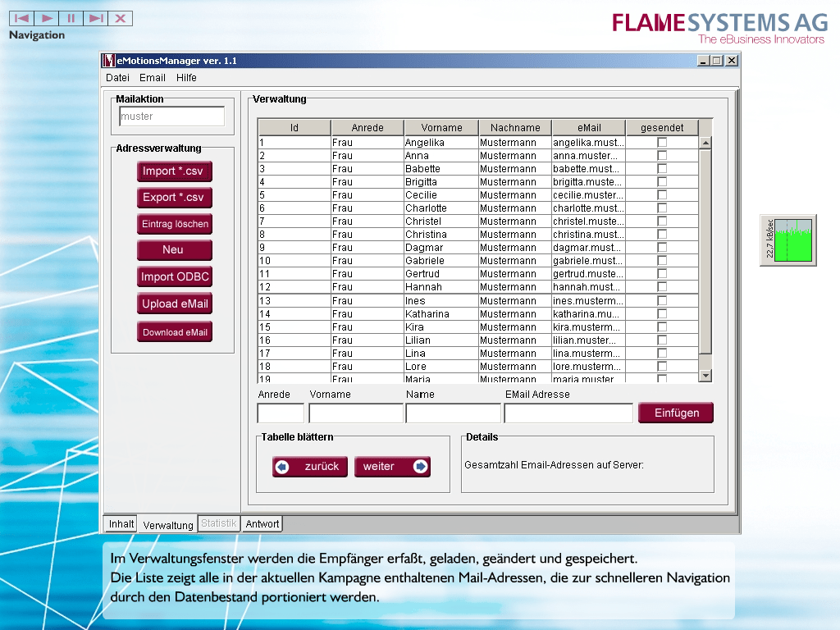Click the eMotionsManager title bar logo icon
Image resolution: width=840 pixels, height=630 pixels.
pyautogui.click(x=109, y=61)
